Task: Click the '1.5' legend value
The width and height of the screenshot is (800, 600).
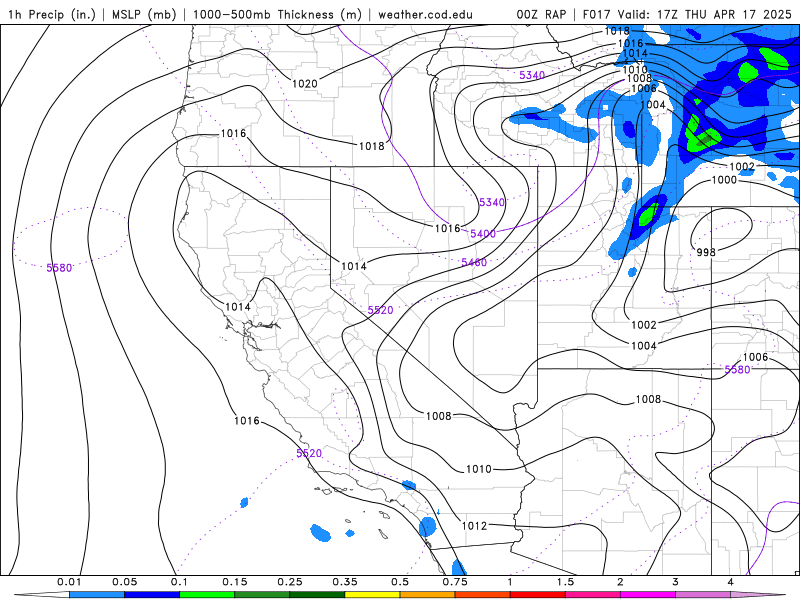Action: click(565, 582)
